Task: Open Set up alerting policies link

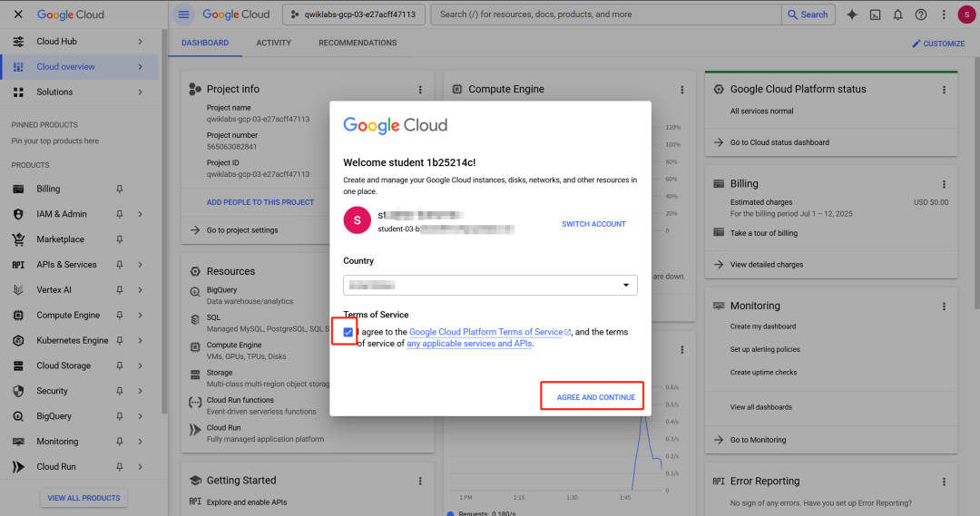Action: point(764,350)
